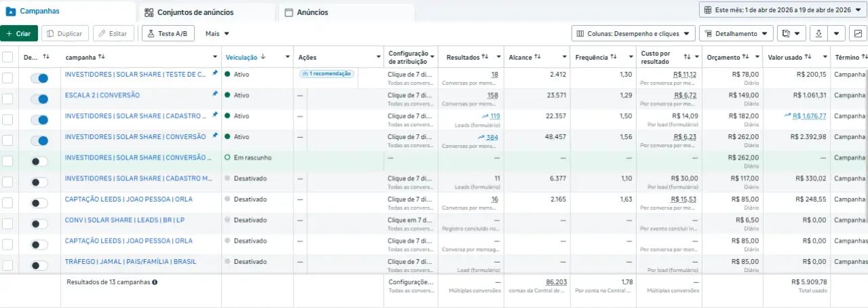Click Frequência column sort arrows
The height and width of the screenshot is (308, 868).
(613, 57)
